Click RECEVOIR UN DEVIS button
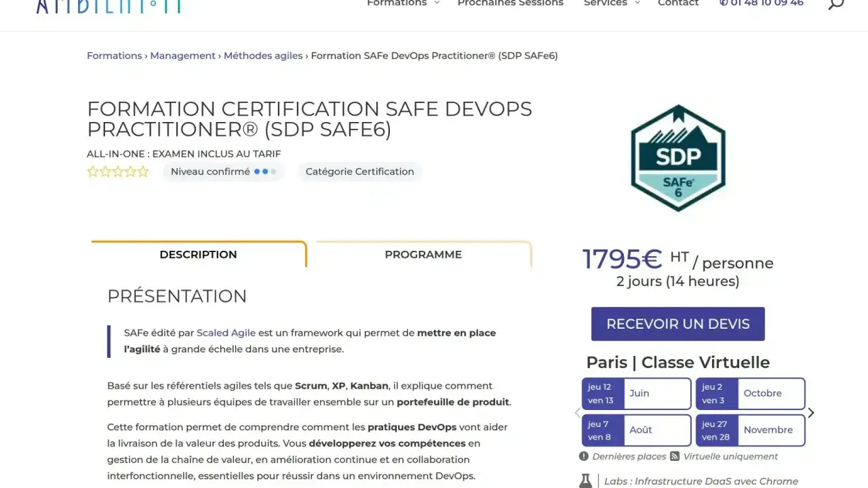The height and width of the screenshot is (488, 868). pos(678,324)
